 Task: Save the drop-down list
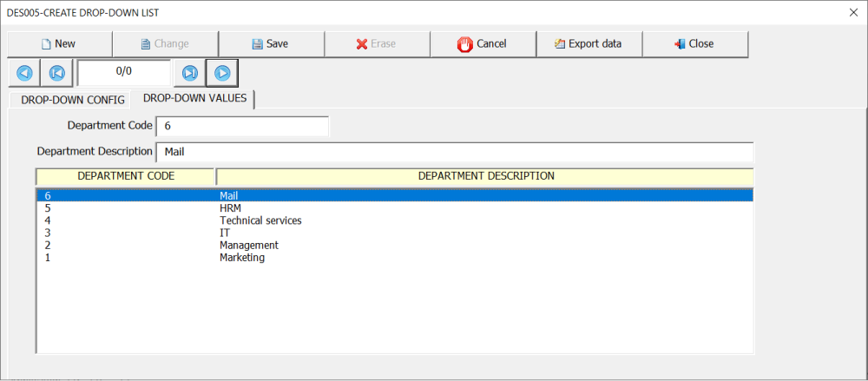tap(271, 43)
